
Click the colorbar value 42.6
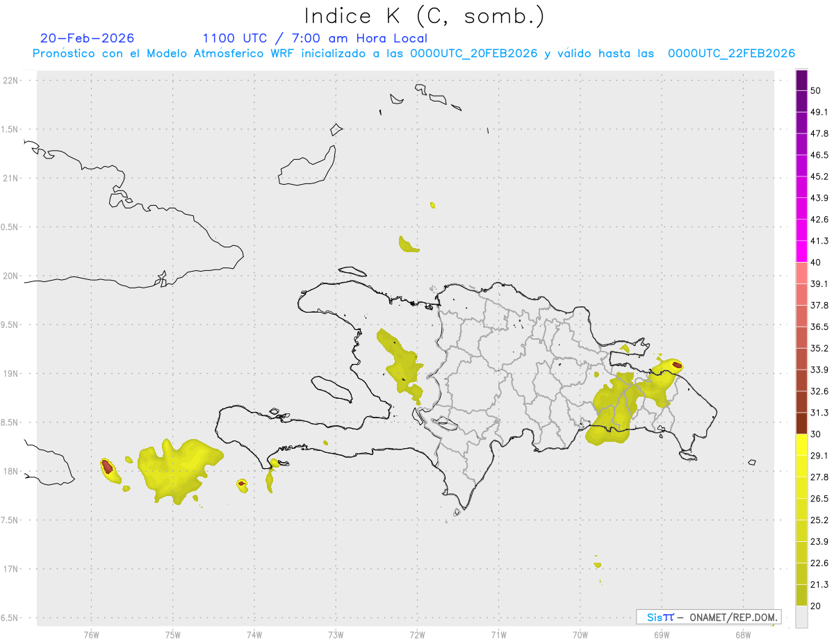[819, 220]
